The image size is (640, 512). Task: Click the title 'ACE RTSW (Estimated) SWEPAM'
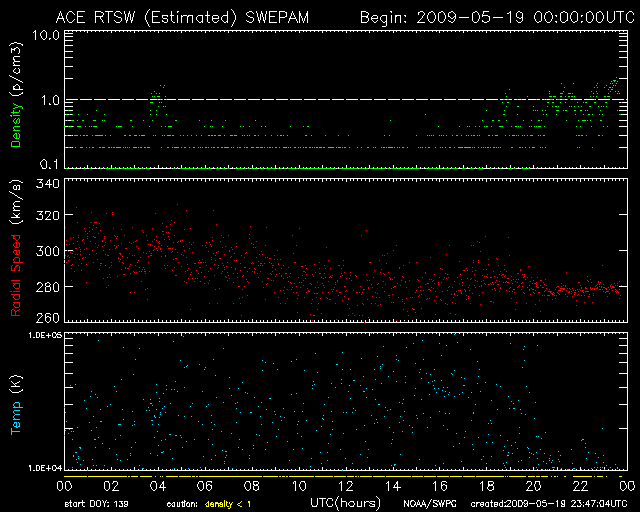click(182, 18)
